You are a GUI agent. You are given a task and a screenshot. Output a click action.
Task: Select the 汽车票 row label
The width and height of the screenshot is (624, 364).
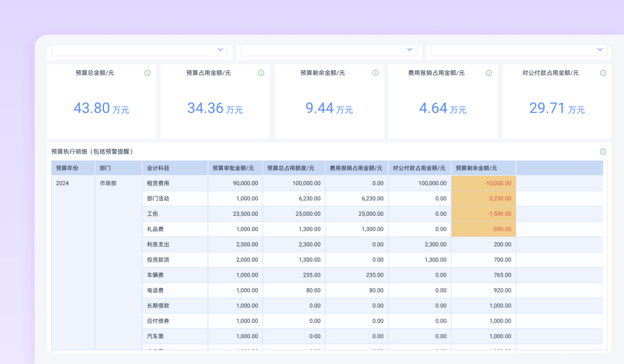(155, 336)
